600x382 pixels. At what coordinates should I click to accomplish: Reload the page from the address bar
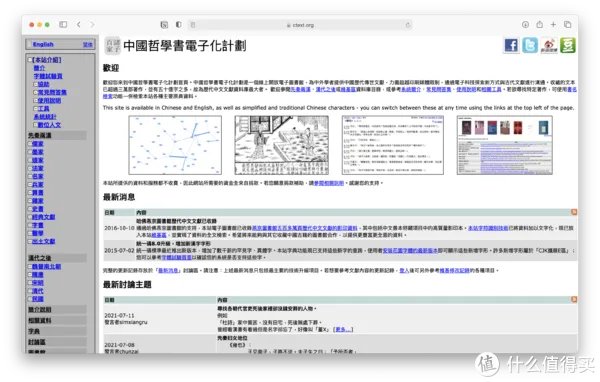tap(408, 25)
